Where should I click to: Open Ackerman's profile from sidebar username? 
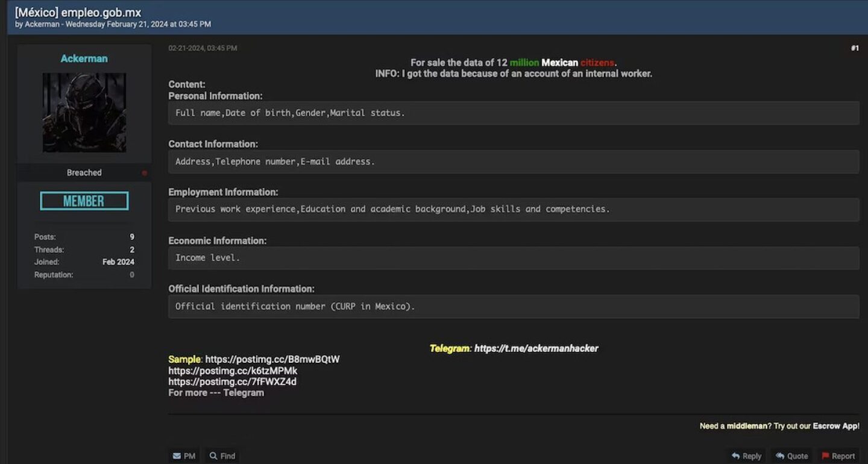click(x=84, y=58)
